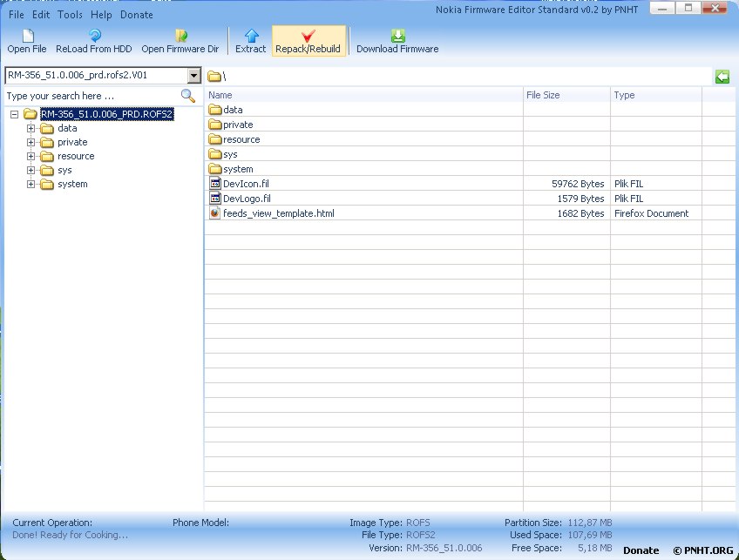The width and height of the screenshot is (739, 560).
Task: Expand the private tree node
Action: tap(31, 142)
